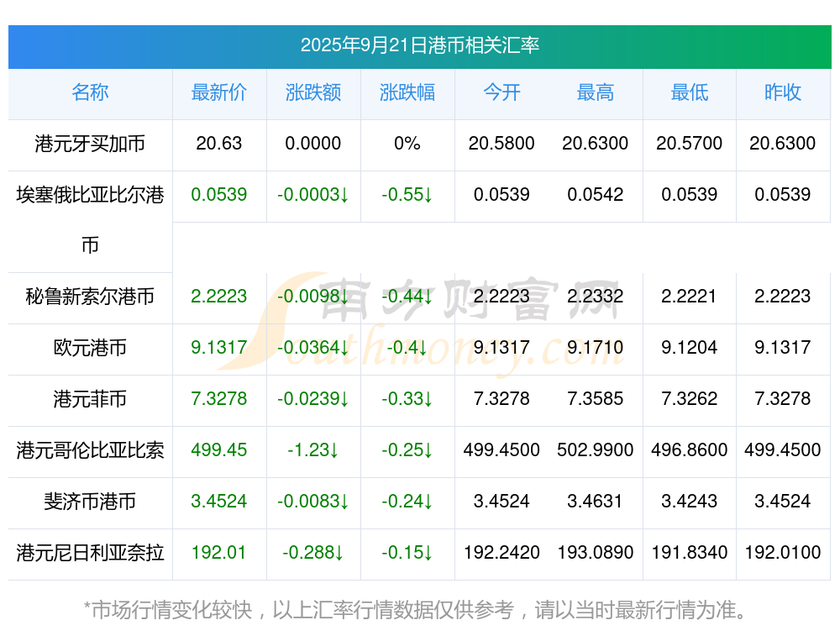
Task: Click change amount -0.288↓
Action: [x=312, y=553]
